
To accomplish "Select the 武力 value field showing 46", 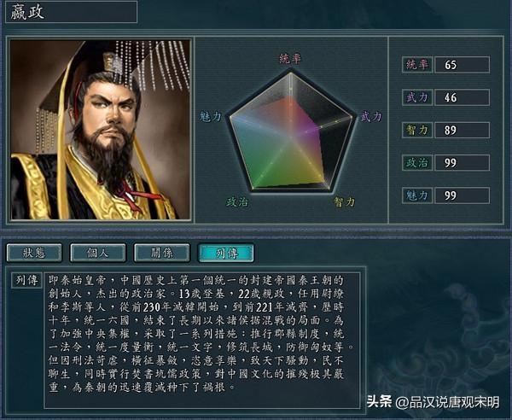I will pos(462,97).
